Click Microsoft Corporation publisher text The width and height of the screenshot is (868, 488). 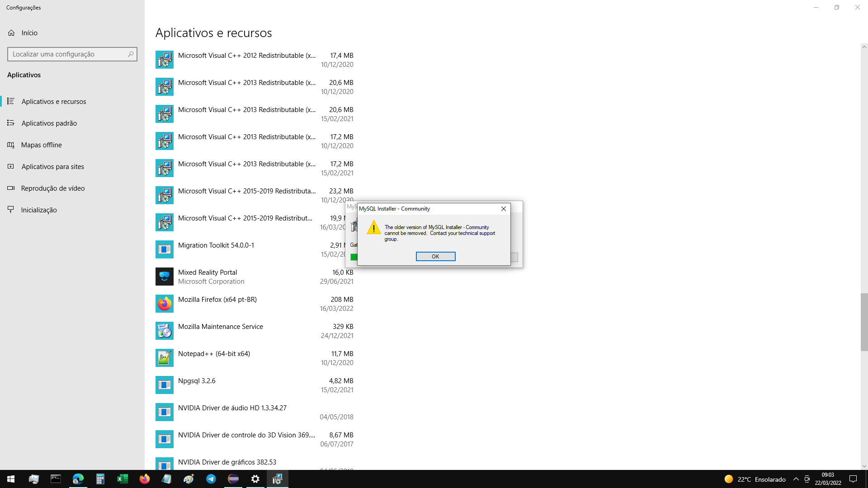tap(211, 282)
